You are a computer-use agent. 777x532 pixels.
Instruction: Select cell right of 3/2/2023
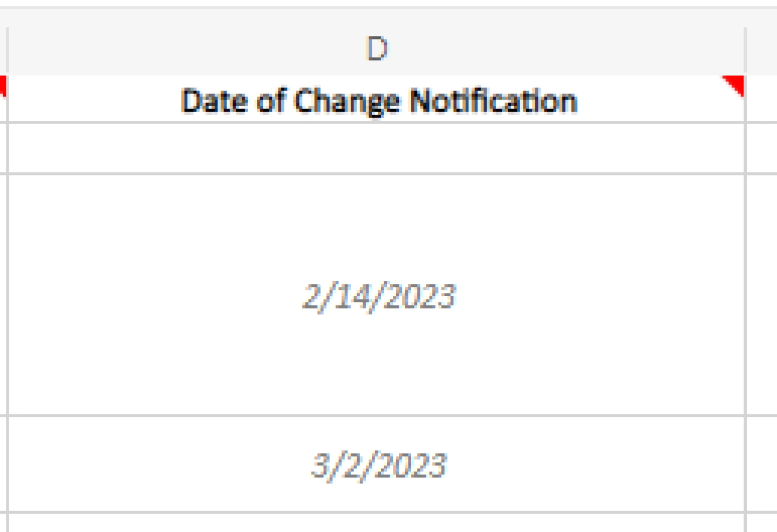point(763,465)
